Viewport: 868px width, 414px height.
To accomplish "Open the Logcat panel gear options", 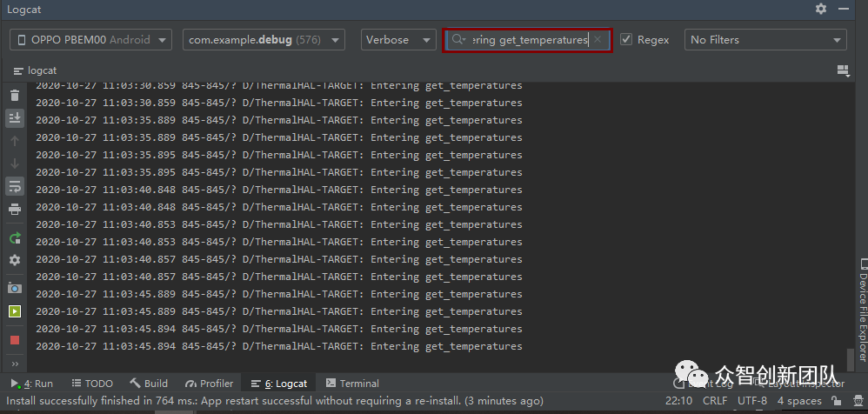I will click(821, 9).
